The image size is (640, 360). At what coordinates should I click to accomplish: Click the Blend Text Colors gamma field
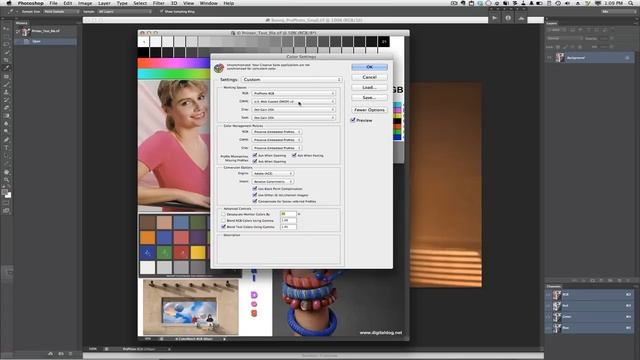pyautogui.click(x=288, y=227)
